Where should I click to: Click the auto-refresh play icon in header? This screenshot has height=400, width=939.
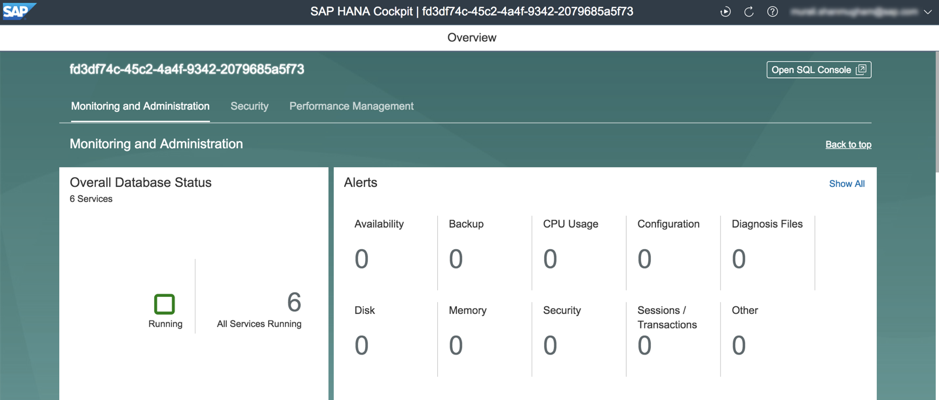(x=725, y=12)
